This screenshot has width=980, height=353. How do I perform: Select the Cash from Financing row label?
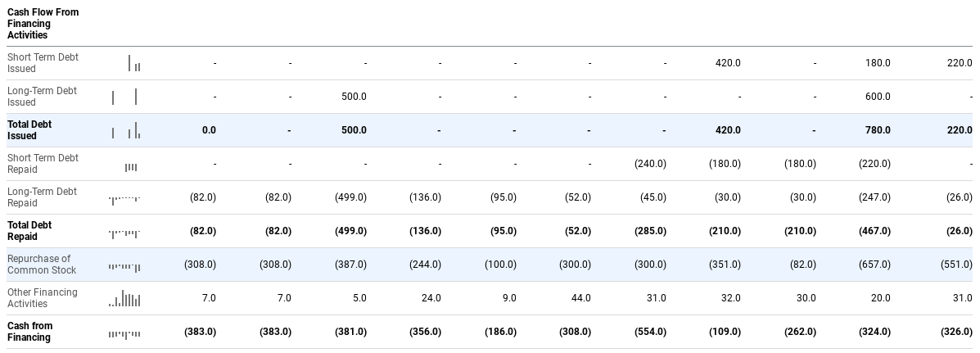point(30,332)
